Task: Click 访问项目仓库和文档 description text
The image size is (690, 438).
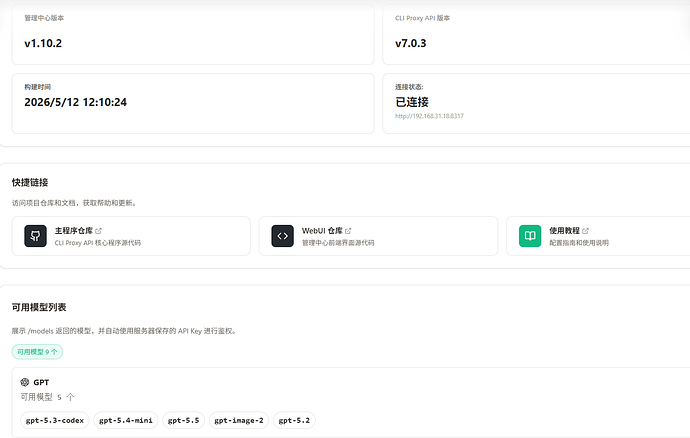Action: 74,203
